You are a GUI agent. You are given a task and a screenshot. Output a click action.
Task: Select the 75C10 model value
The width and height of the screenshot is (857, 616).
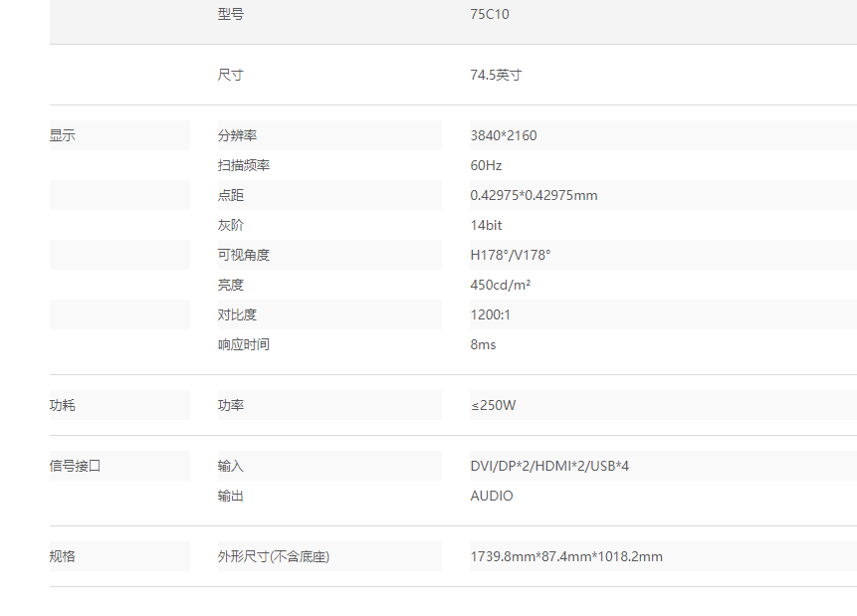489,14
